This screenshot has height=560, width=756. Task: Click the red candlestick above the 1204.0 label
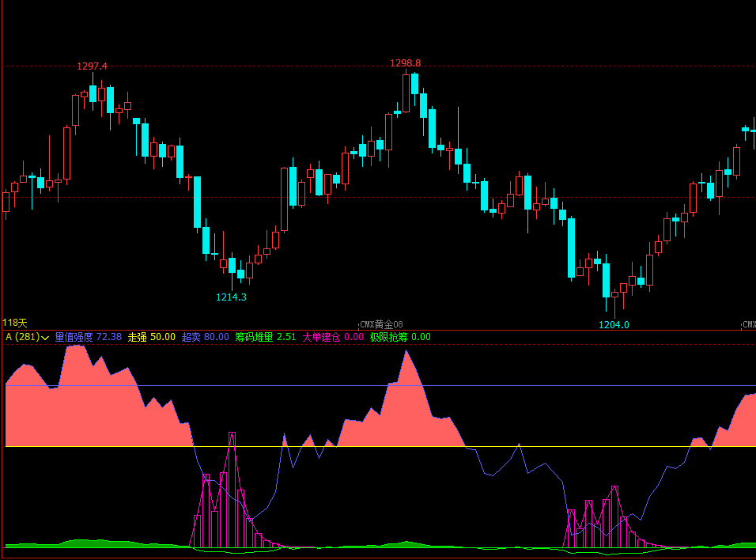point(614,295)
